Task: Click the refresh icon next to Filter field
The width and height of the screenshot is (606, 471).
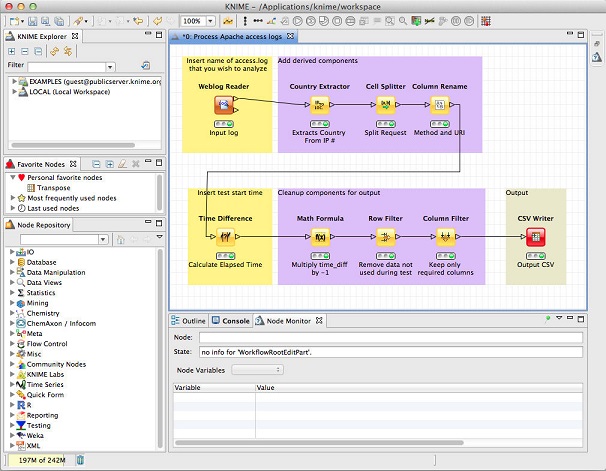Action: (x=145, y=65)
